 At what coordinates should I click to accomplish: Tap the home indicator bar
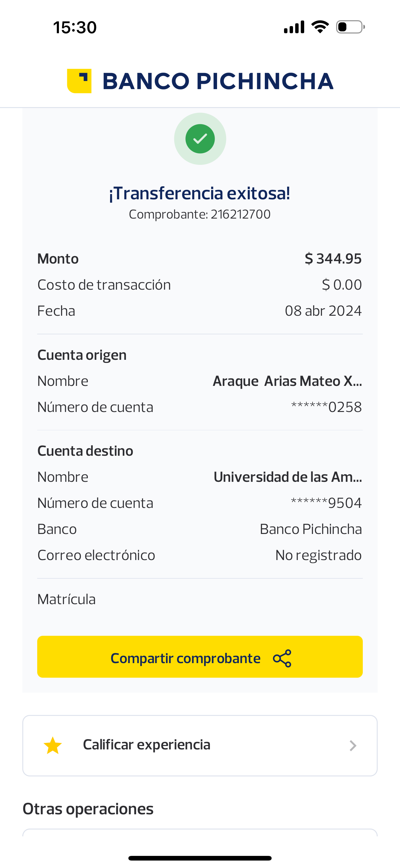[200, 858]
